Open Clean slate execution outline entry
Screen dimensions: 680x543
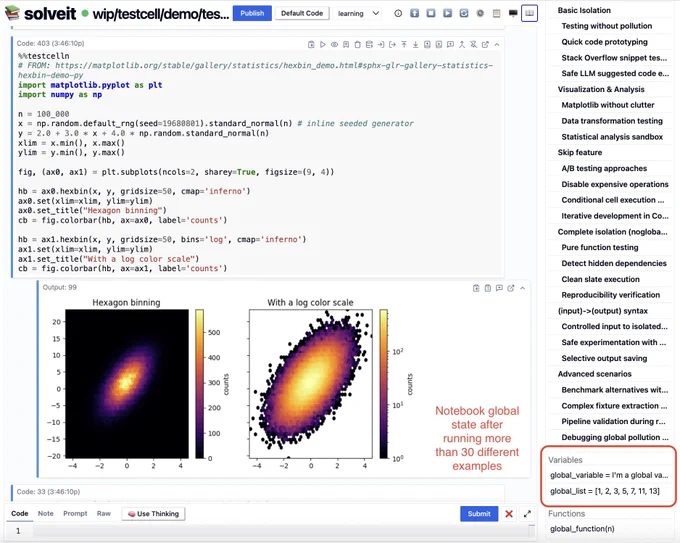[x=601, y=279]
